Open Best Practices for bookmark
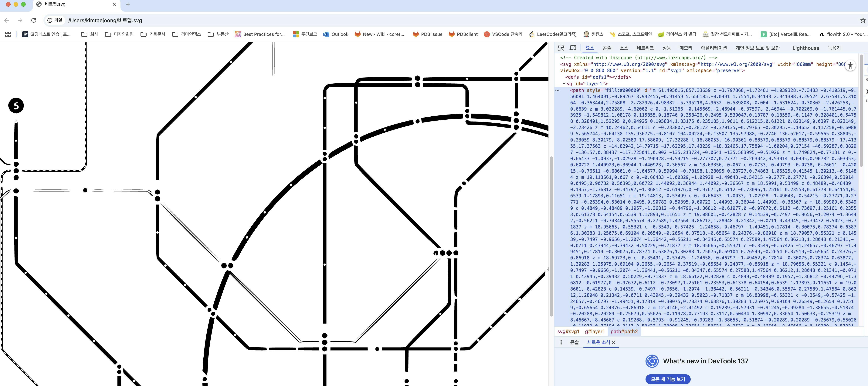Screen dimensions: 868x386 pos(260,34)
